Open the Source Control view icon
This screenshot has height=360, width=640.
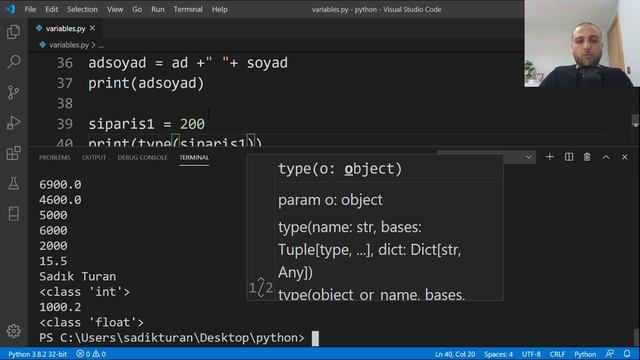(x=13, y=93)
